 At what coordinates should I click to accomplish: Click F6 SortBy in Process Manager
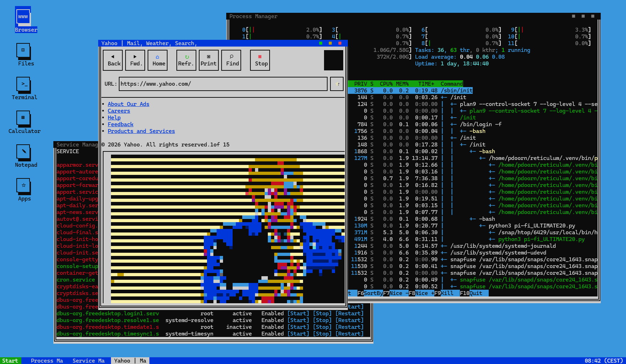coord(370,293)
